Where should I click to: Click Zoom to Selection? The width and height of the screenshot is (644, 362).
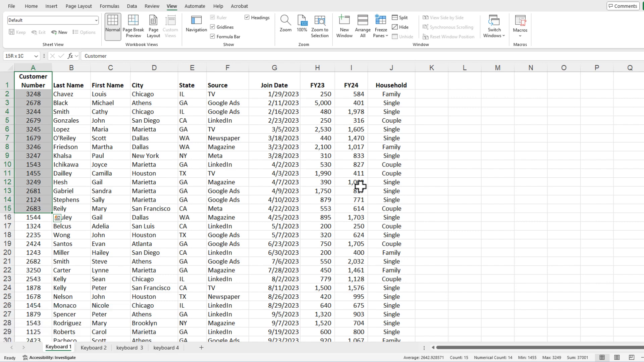click(x=320, y=26)
